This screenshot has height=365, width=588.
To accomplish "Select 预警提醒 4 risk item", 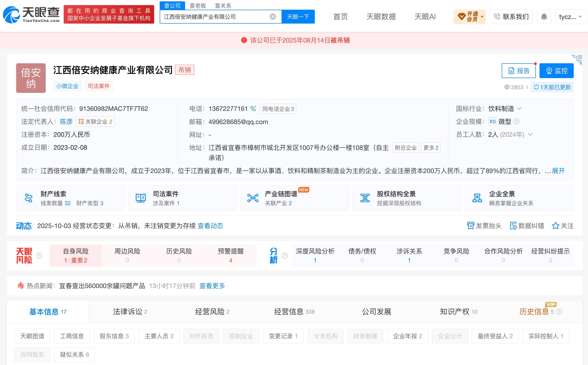I will (231, 256).
